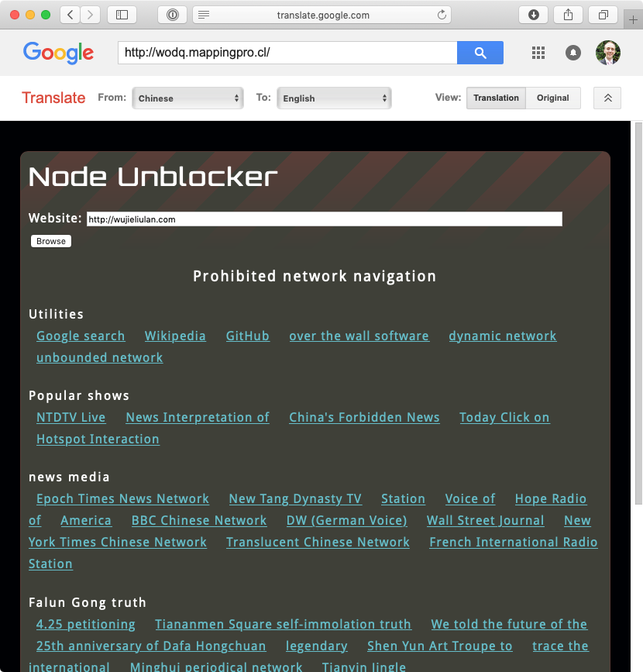This screenshot has width=643, height=672.
Task: Click the page vertical scrollbar
Action: [638, 300]
